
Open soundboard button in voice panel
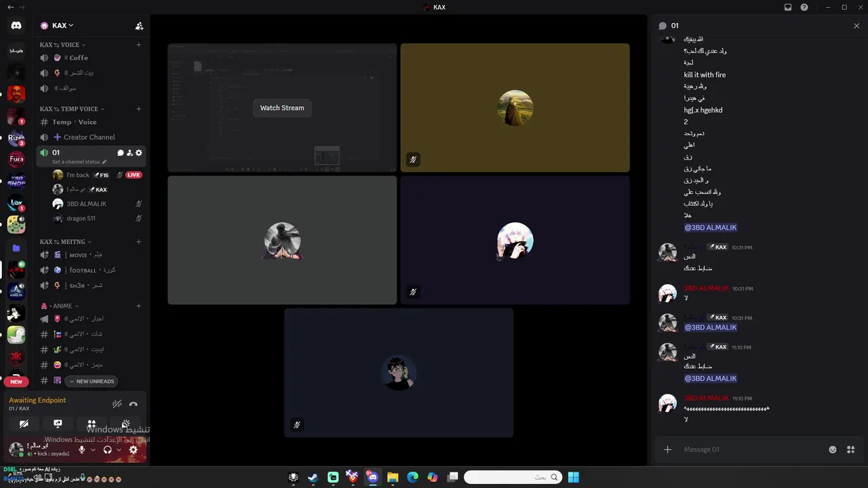(125, 424)
